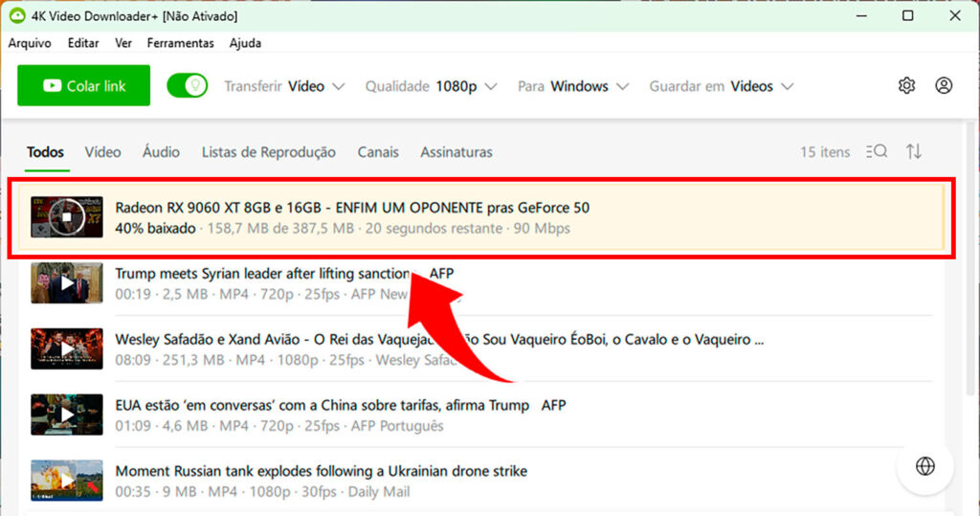This screenshot has width=980, height=516.
Task: Open the Transferir Vídeo dropdown
Action: pyautogui.click(x=284, y=86)
